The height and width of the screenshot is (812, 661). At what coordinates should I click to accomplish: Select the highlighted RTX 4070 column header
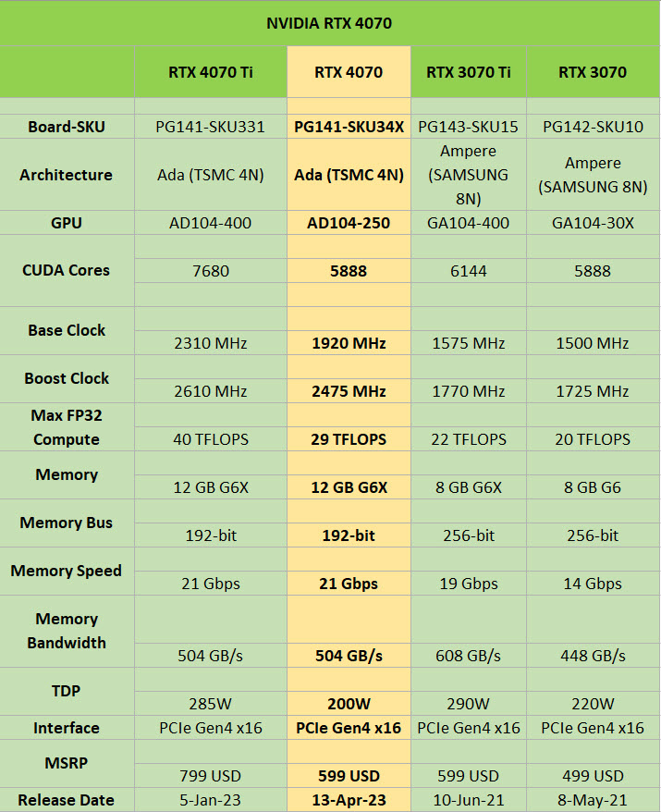tap(349, 72)
